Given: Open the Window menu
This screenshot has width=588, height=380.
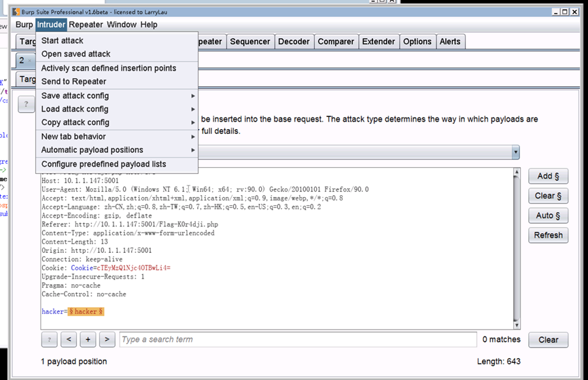Looking at the screenshot, I should tap(122, 24).
